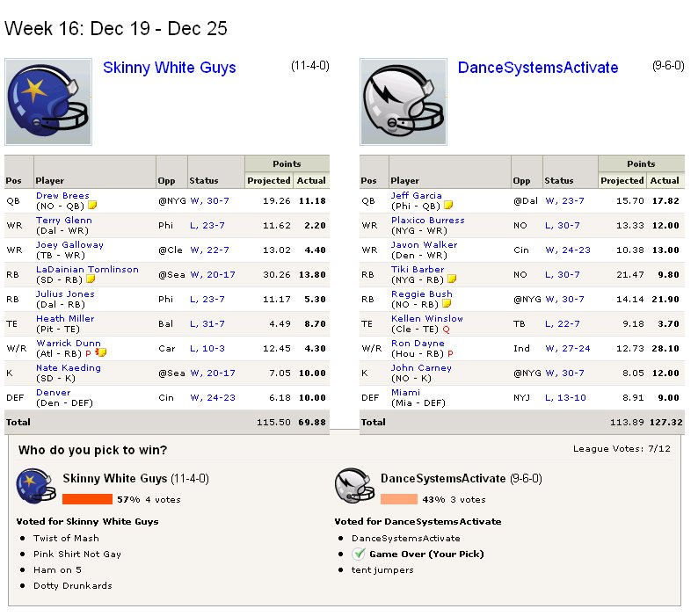Click Ron Dayne's probable P status icon
The image size is (698, 616).
click(450, 354)
